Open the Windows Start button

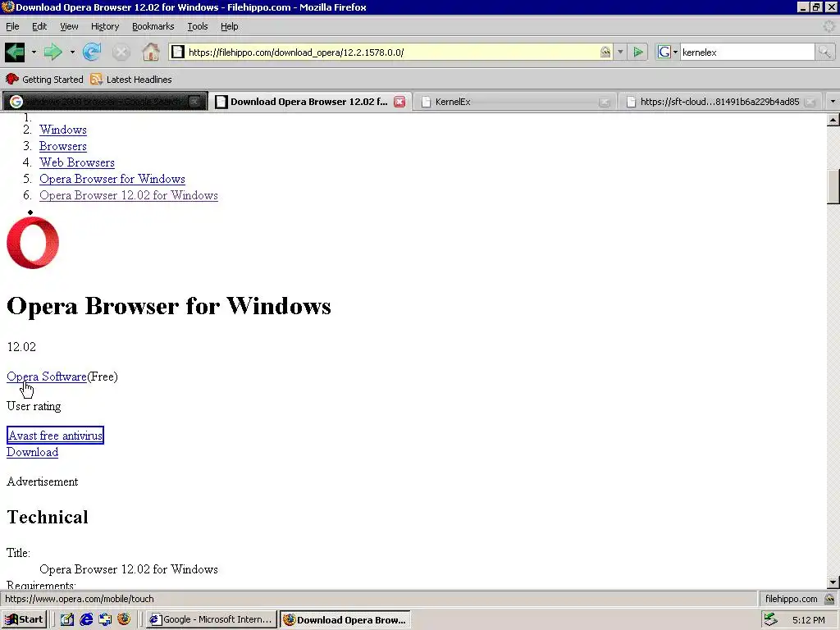pyautogui.click(x=24, y=620)
